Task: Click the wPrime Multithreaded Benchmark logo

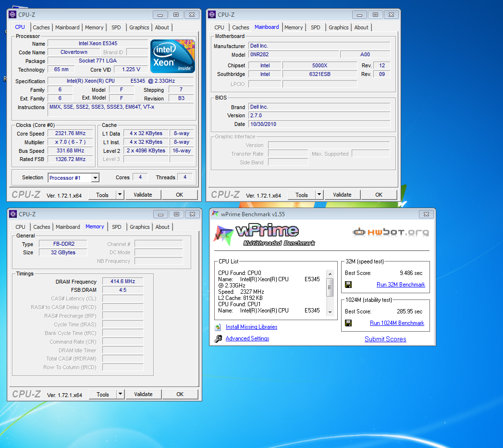Action: (265, 235)
